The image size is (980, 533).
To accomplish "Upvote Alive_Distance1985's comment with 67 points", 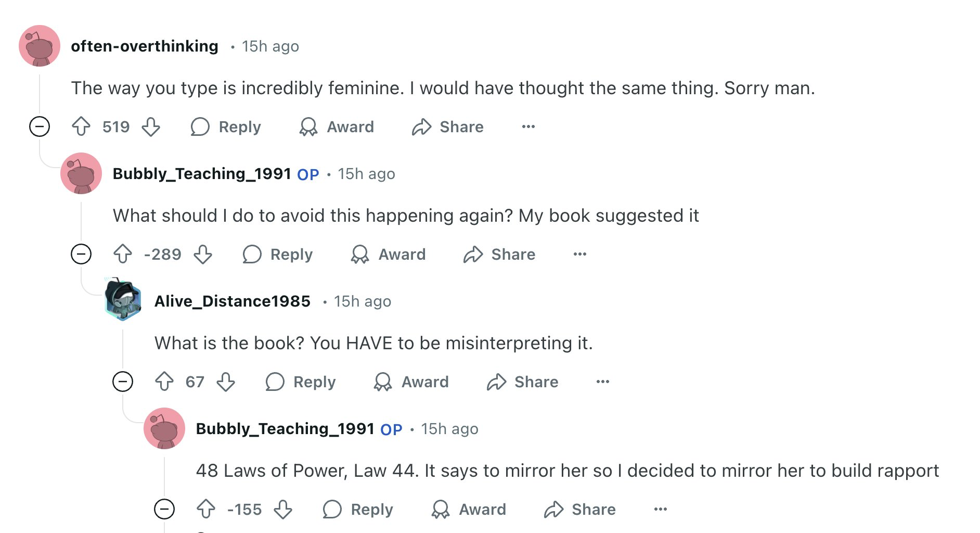I will (164, 382).
